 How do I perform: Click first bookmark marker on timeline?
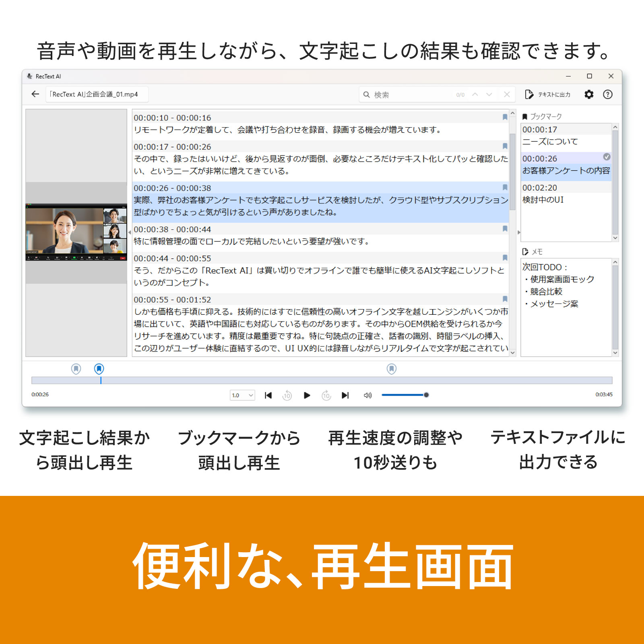(x=76, y=369)
